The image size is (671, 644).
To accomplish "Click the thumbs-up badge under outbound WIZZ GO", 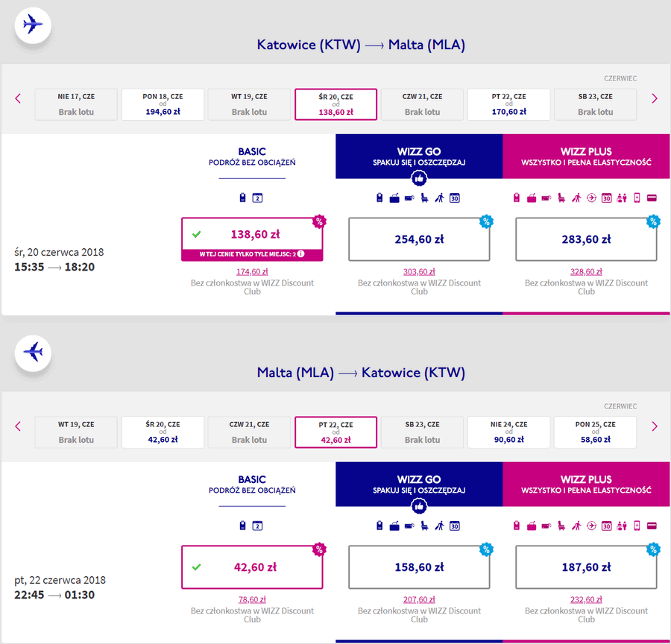I will click(419, 178).
